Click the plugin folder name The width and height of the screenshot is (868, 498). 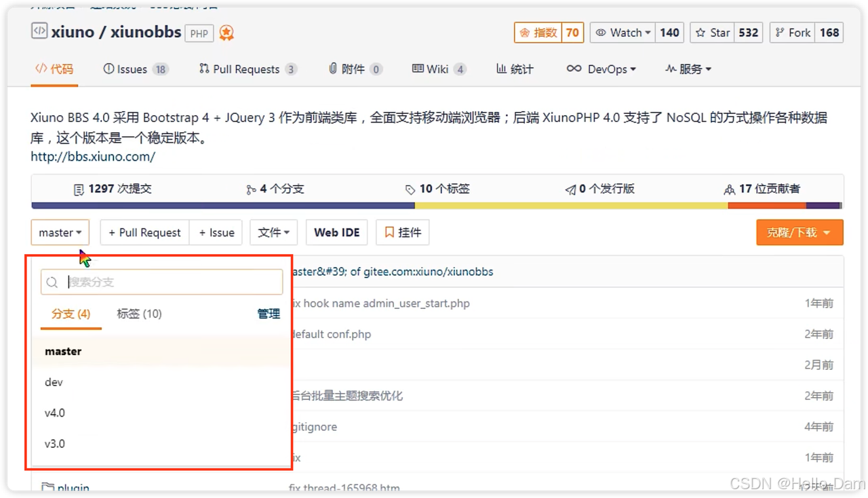tap(73, 488)
